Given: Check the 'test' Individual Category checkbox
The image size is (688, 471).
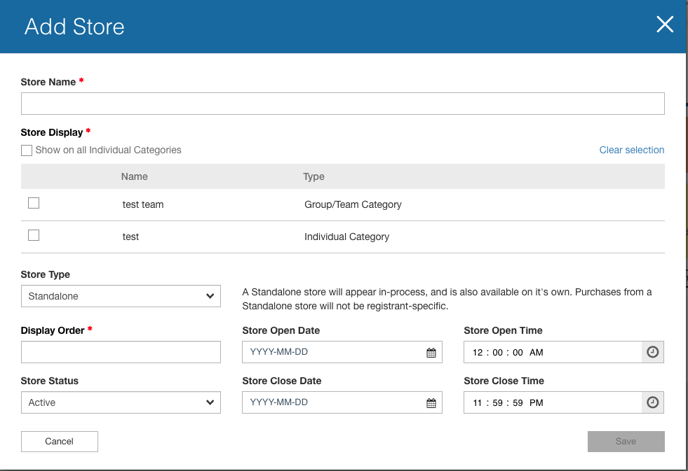Looking at the screenshot, I should pyautogui.click(x=34, y=236).
